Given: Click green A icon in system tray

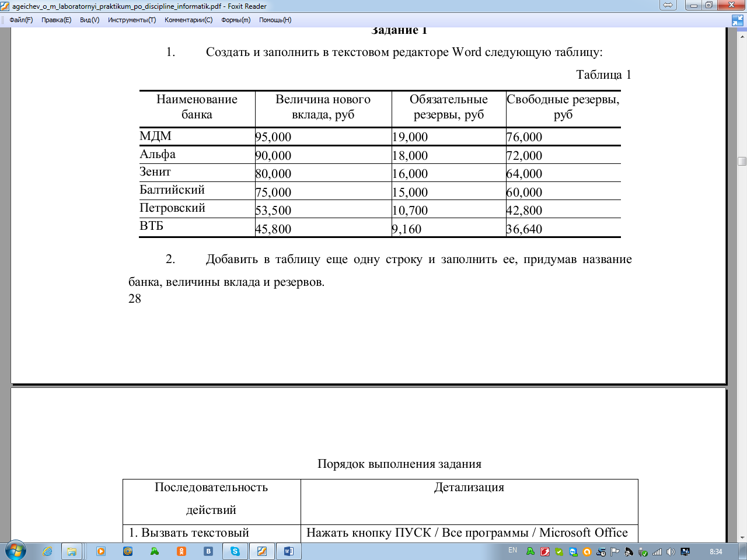Looking at the screenshot, I should 530,551.
